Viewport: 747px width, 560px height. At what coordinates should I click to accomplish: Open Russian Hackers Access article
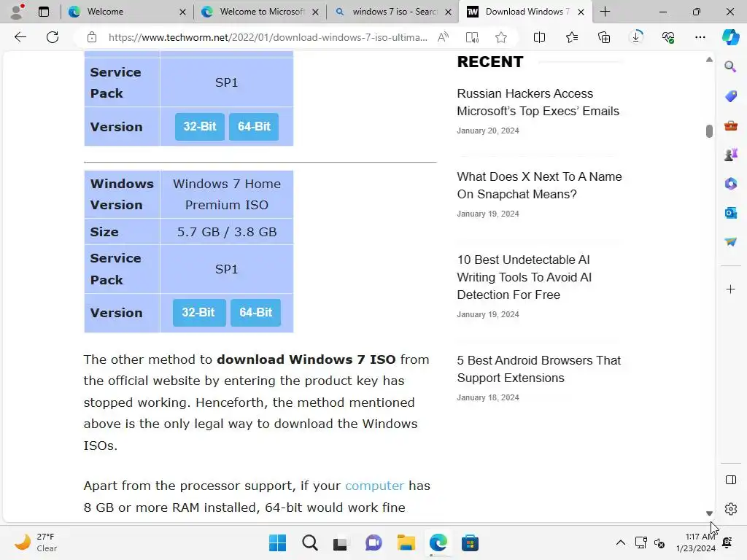(538, 102)
